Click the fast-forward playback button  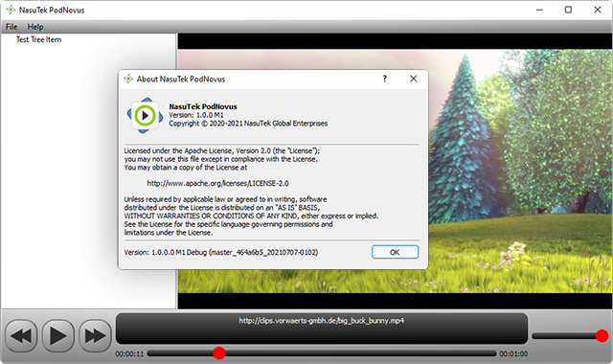(x=95, y=335)
